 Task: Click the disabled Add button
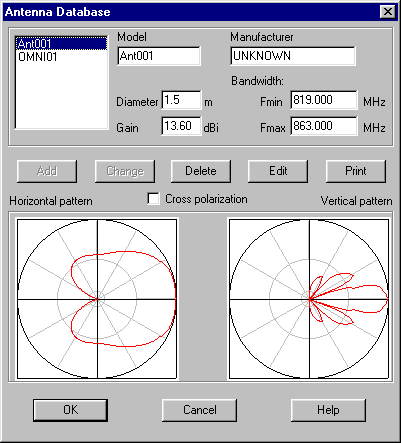coord(47,171)
